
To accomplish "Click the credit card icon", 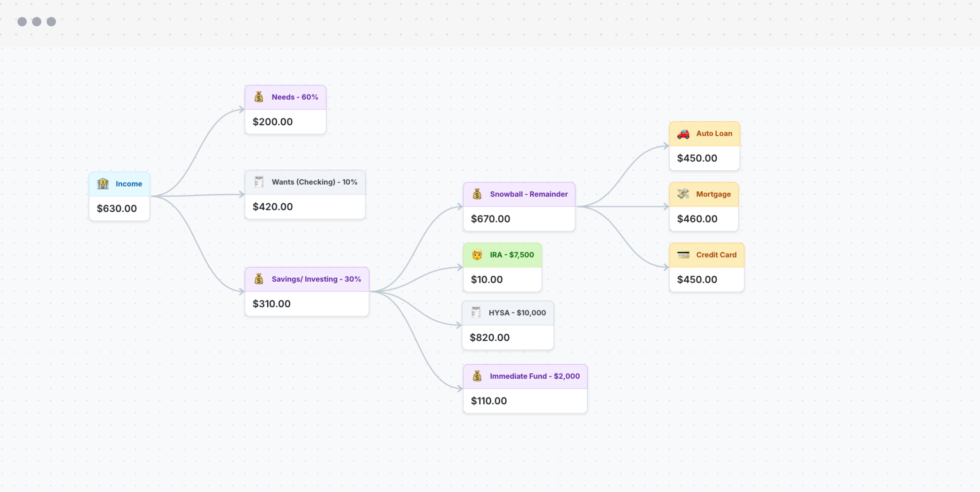I will click(683, 255).
